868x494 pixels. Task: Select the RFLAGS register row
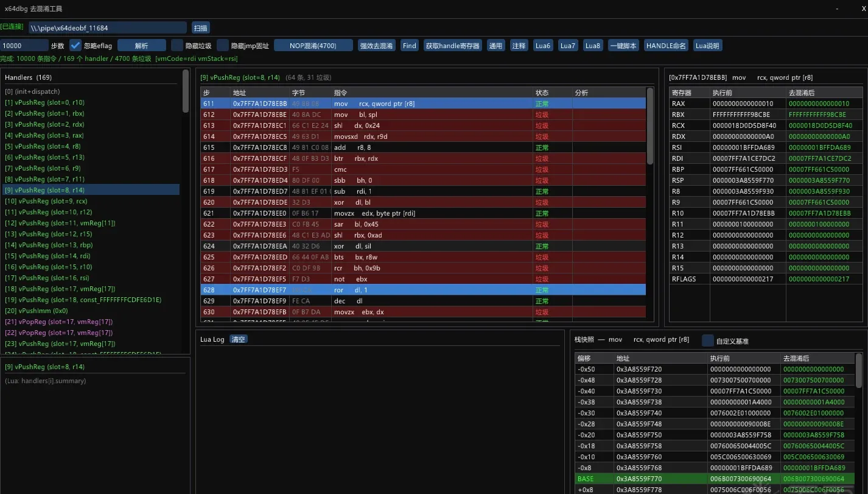point(766,279)
